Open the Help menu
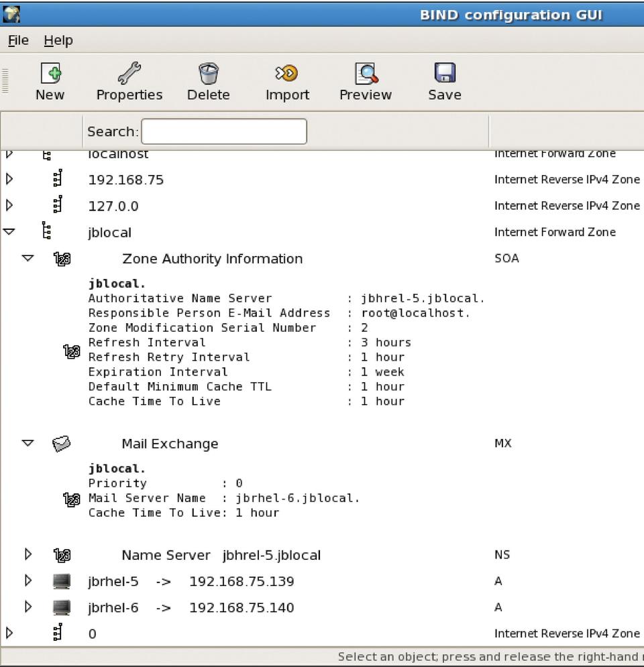The height and width of the screenshot is (667, 644). click(x=58, y=41)
